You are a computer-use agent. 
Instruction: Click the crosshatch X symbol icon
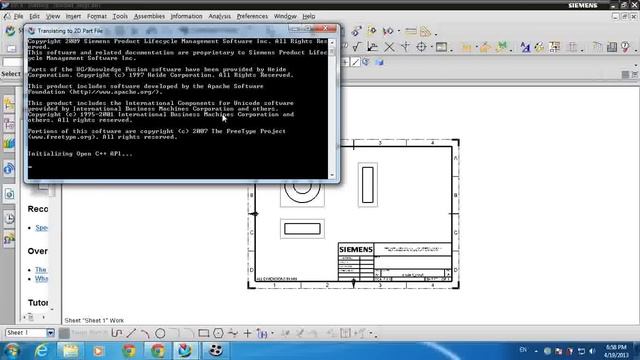[x=389, y=47]
